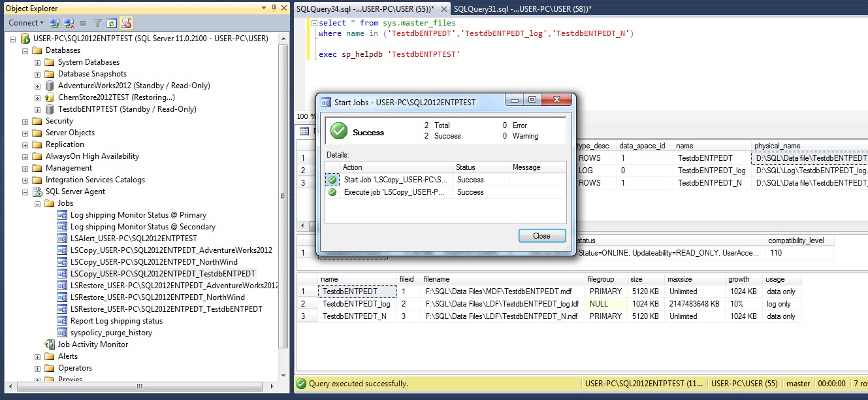
Task: Click the auto-hide pin on Object Explorer
Action: [272, 8]
